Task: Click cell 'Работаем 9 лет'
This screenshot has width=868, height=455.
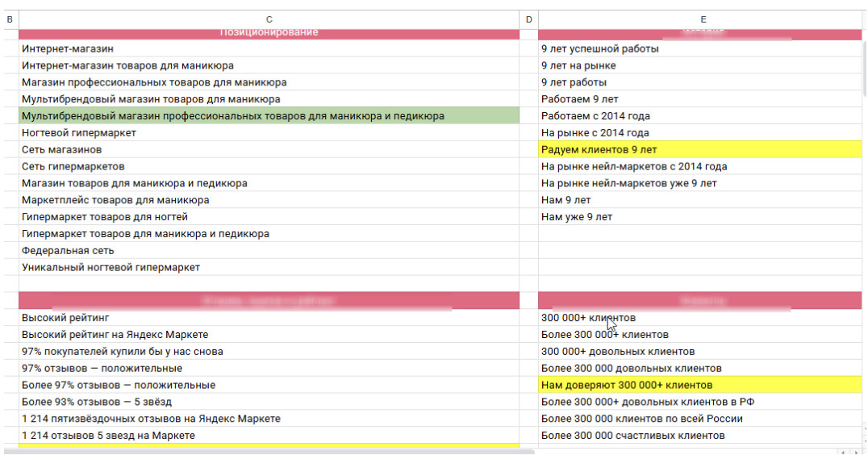Action: coord(699,99)
